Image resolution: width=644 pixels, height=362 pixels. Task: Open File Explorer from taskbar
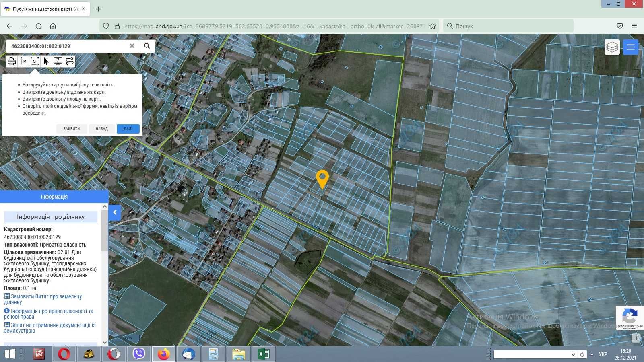coord(239,354)
